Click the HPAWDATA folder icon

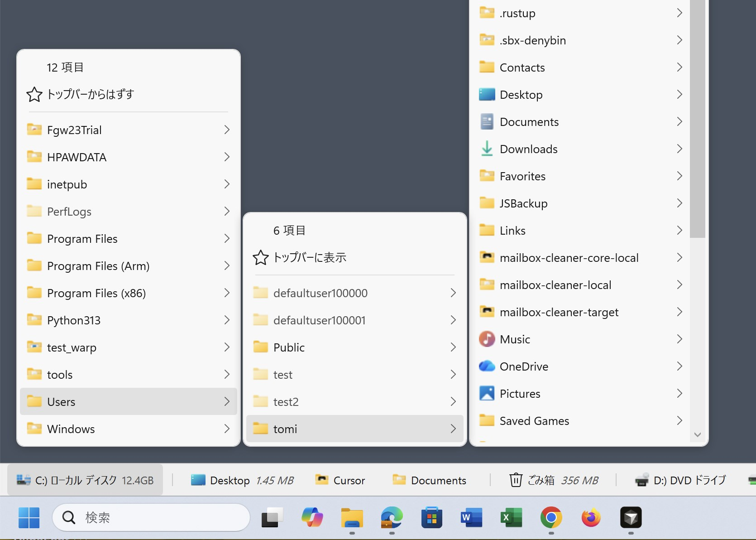tap(34, 157)
